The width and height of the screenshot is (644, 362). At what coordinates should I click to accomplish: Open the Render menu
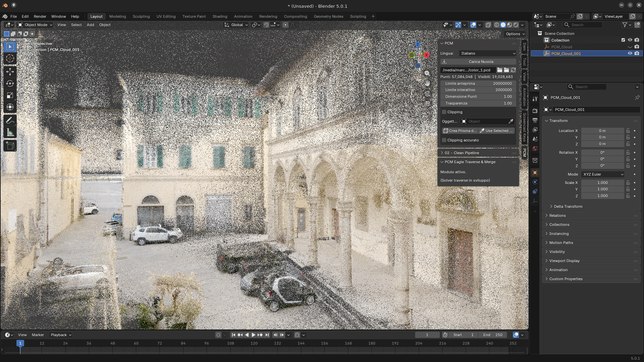pyautogui.click(x=40, y=16)
